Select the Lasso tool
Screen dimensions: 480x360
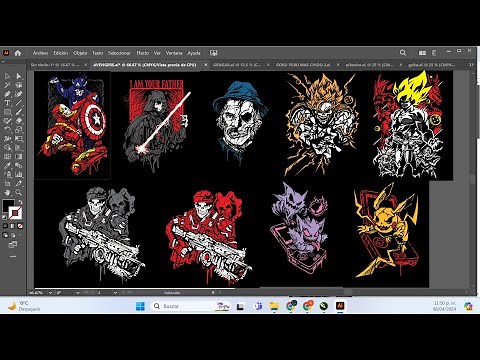click(19, 85)
